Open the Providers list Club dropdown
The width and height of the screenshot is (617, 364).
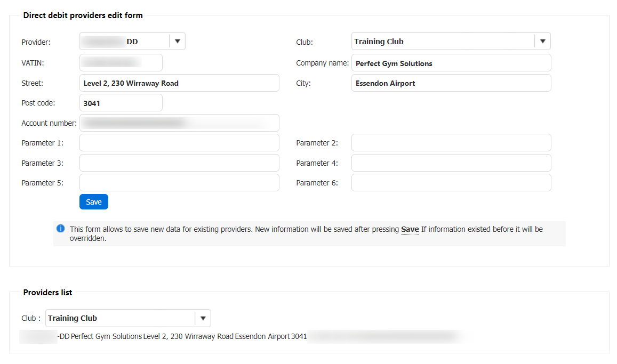click(203, 318)
